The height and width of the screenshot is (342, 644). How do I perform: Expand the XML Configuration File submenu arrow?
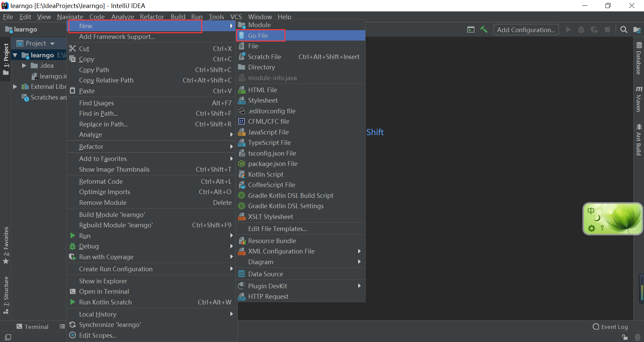(x=359, y=251)
